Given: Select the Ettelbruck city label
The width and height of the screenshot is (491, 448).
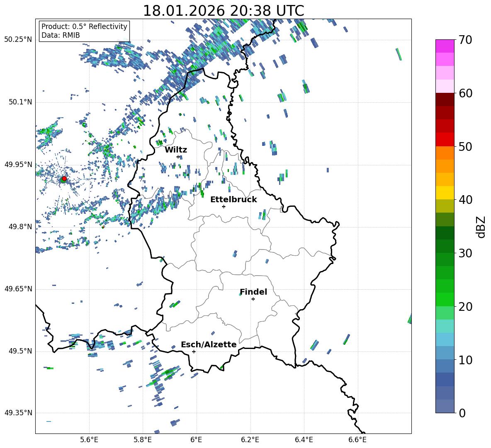Looking at the screenshot, I should click(x=233, y=200).
